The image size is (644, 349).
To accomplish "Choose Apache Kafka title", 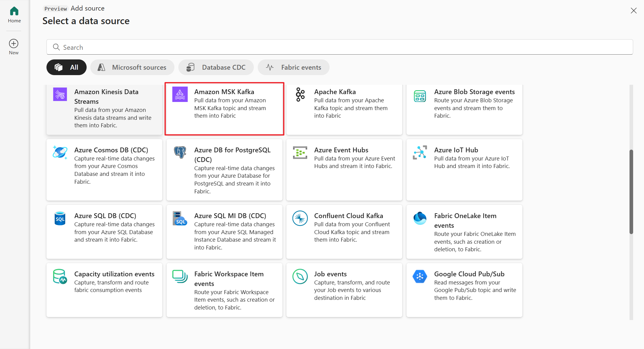I will pos(335,92).
